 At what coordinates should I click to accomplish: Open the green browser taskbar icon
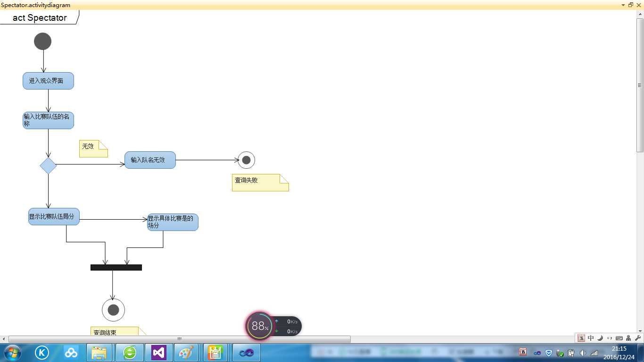pyautogui.click(x=130, y=353)
